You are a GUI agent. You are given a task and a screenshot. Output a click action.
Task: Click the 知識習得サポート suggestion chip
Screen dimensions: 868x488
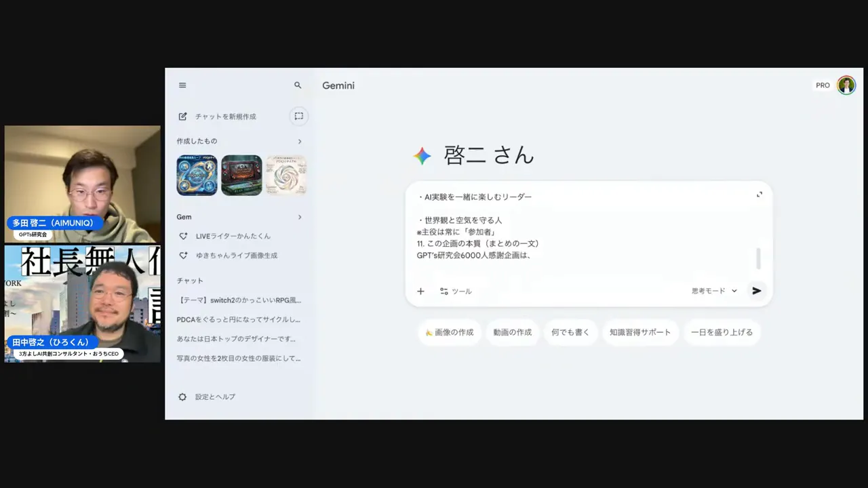(x=640, y=332)
